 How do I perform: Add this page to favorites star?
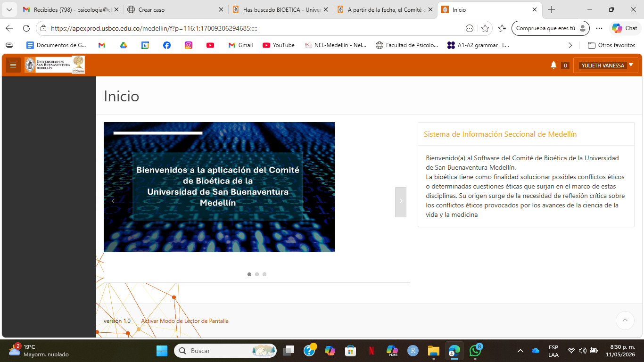pyautogui.click(x=485, y=28)
